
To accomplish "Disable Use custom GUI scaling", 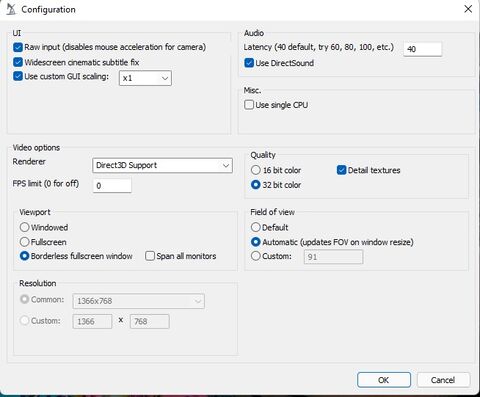I will (x=18, y=76).
